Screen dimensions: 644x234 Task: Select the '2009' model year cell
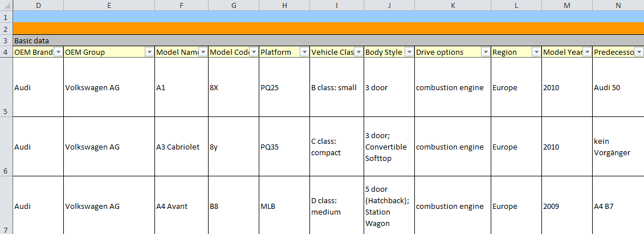click(567, 205)
